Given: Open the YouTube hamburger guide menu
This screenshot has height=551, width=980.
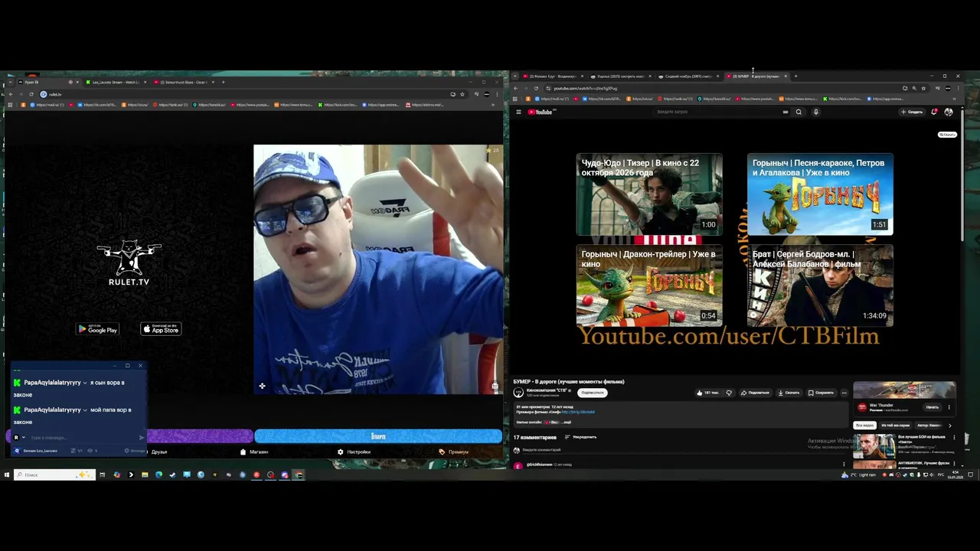Looking at the screenshot, I should (518, 112).
